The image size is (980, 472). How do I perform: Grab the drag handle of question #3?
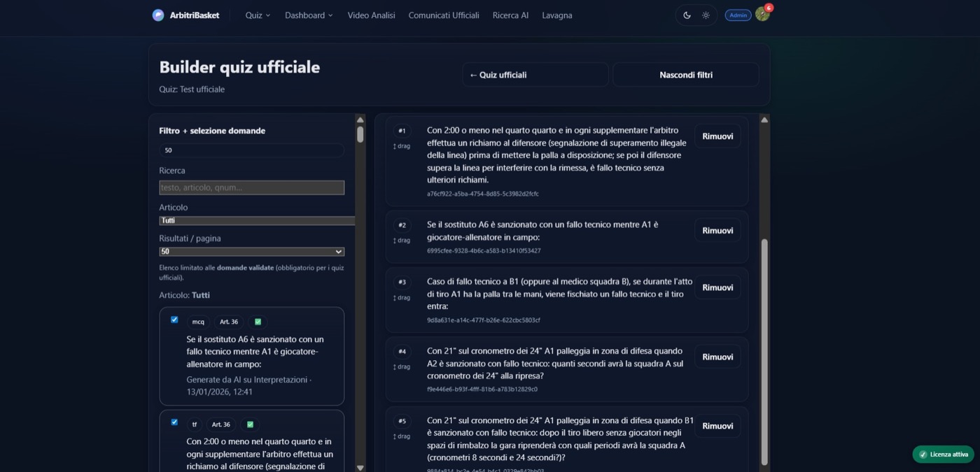(402, 297)
